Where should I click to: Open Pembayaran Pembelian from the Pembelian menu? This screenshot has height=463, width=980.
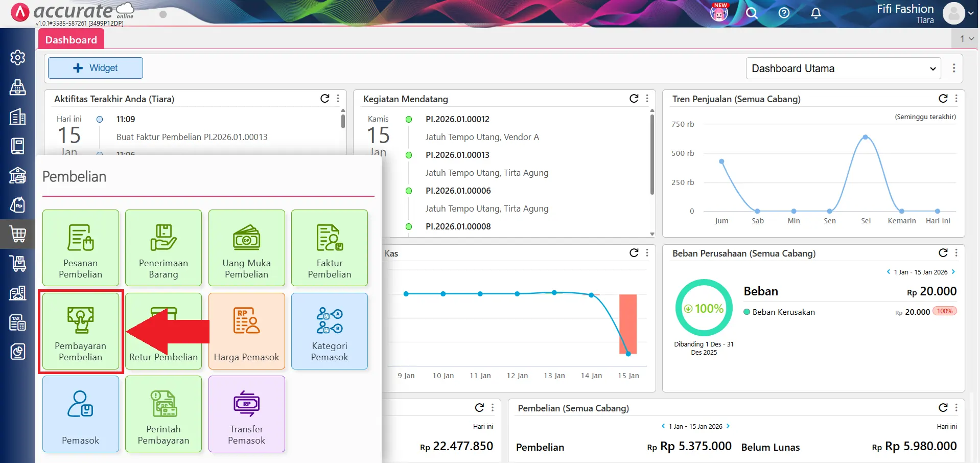pos(80,331)
